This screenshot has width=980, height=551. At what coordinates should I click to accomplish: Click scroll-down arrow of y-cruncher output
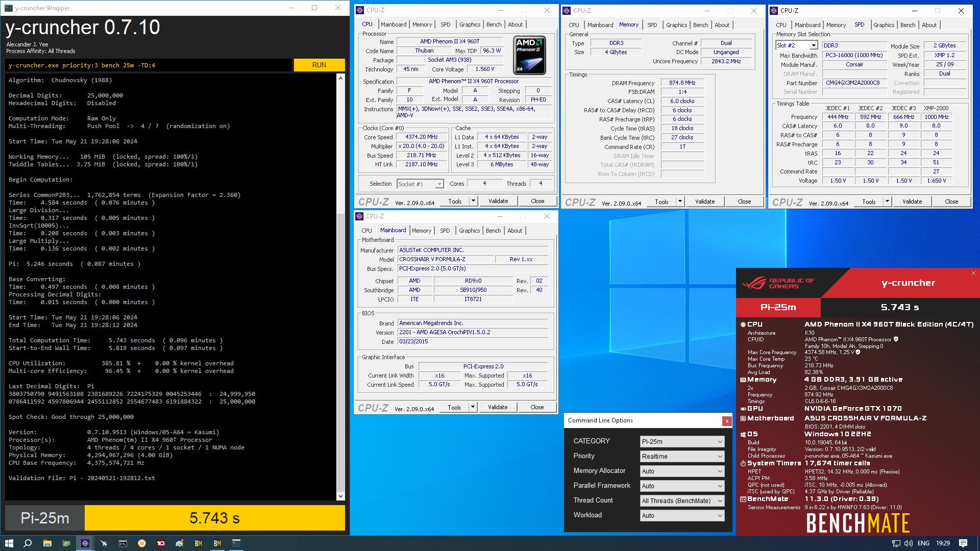340,496
